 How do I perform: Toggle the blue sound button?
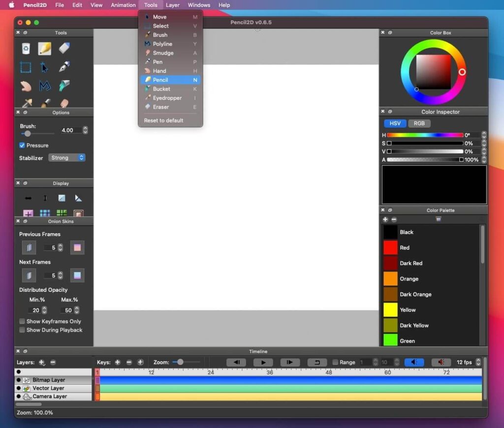tap(414, 363)
